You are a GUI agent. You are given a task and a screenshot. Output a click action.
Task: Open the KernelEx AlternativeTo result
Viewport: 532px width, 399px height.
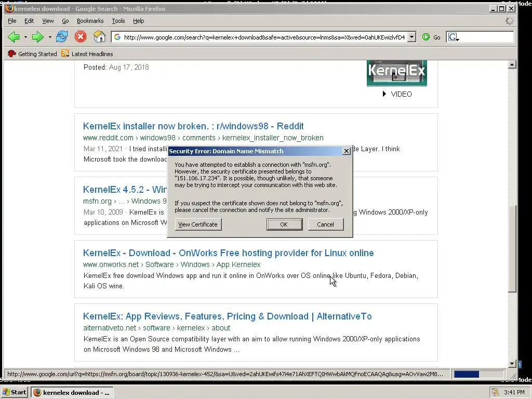point(228,316)
